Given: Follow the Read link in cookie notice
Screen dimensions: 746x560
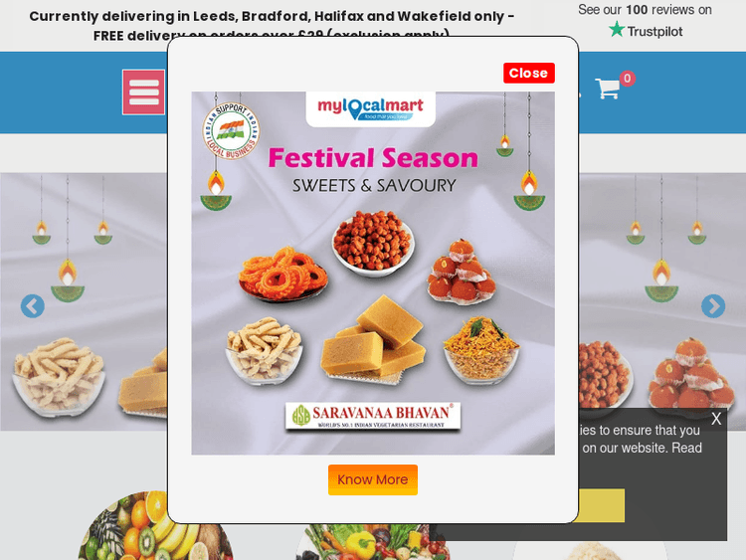Looking at the screenshot, I should tap(686, 448).
